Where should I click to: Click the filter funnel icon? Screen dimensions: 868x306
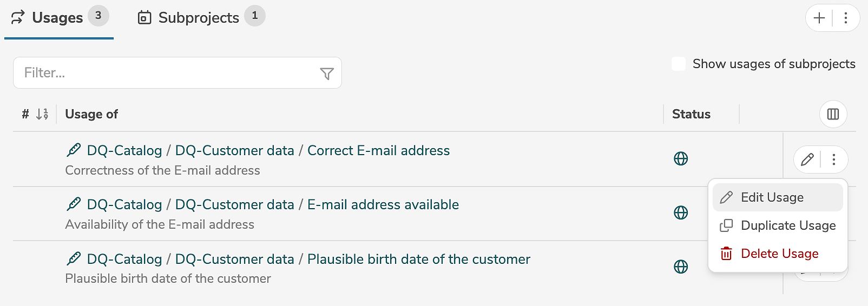(327, 74)
